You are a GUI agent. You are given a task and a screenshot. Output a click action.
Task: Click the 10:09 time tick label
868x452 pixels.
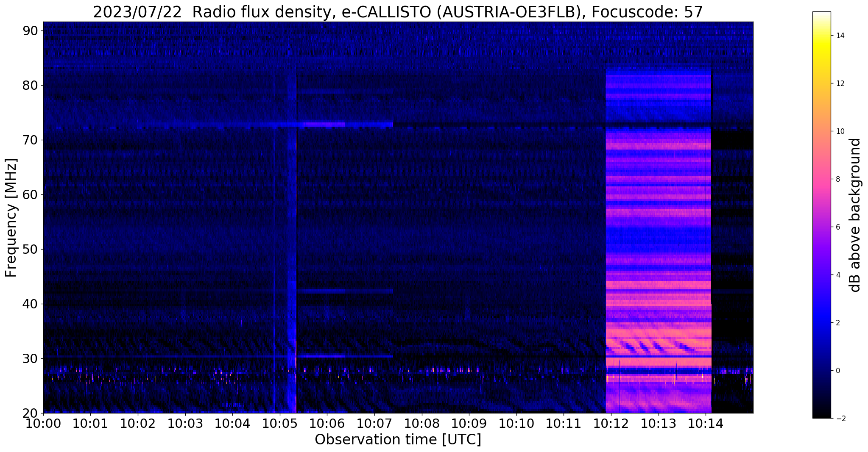coord(469,423)
